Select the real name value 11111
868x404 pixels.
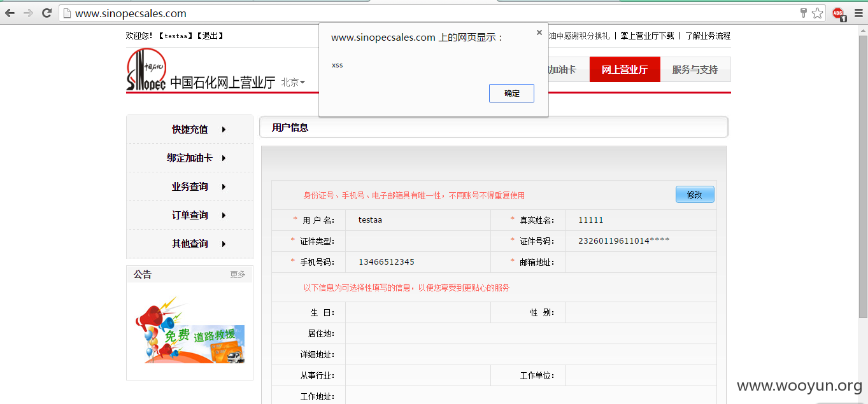coord(590,220)
